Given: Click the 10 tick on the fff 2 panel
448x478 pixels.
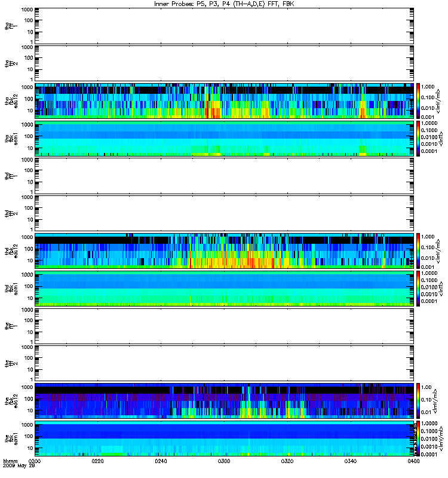Looking at the screenshot, I should pos(30,370).
